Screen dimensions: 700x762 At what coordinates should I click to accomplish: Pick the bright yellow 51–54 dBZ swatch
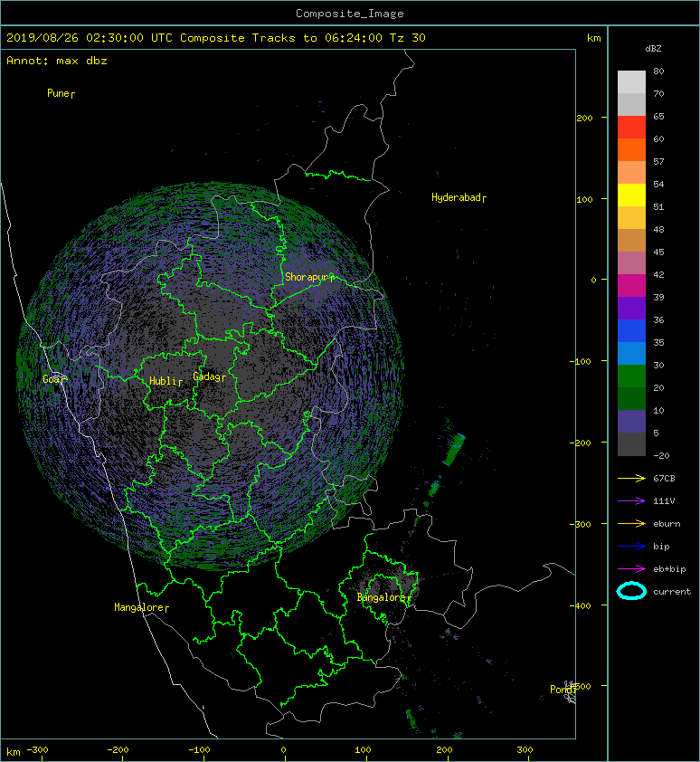[631, 195]
